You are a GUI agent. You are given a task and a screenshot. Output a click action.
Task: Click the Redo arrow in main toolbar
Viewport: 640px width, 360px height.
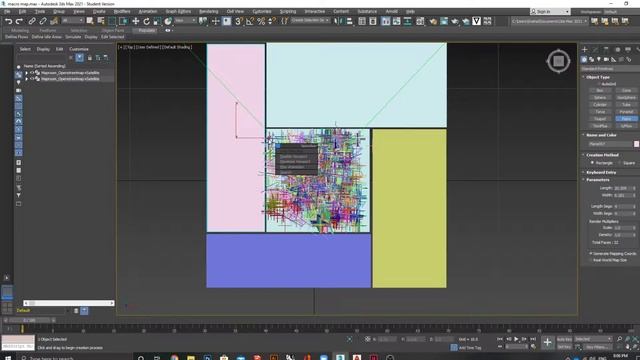click(x=19, y=21)
